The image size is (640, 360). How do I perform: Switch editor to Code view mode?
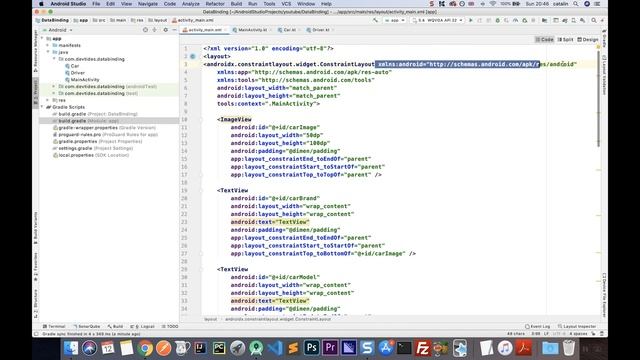(544, 40)
